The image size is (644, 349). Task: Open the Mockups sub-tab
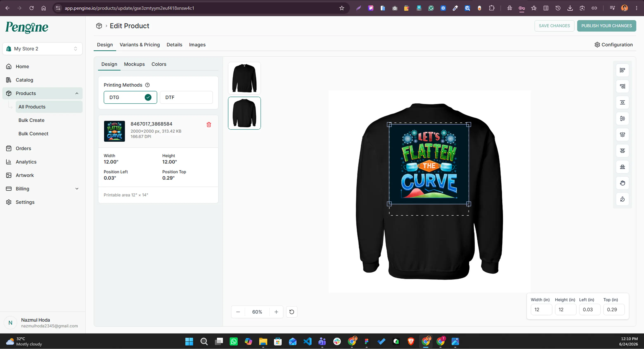coord(134,64)
